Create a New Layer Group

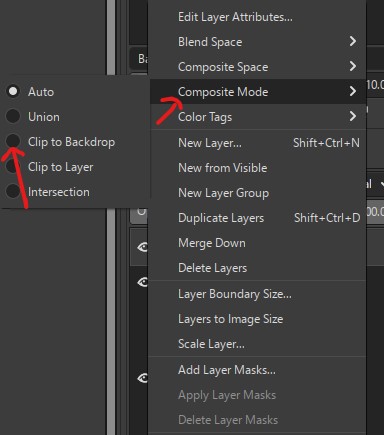pyautogui.click(x=257, y=193)
